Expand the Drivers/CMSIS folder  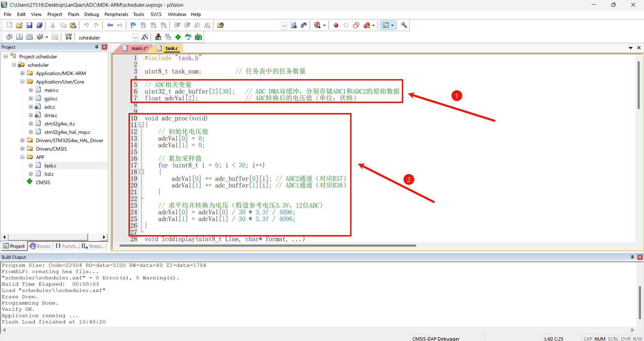coord(22,149)
